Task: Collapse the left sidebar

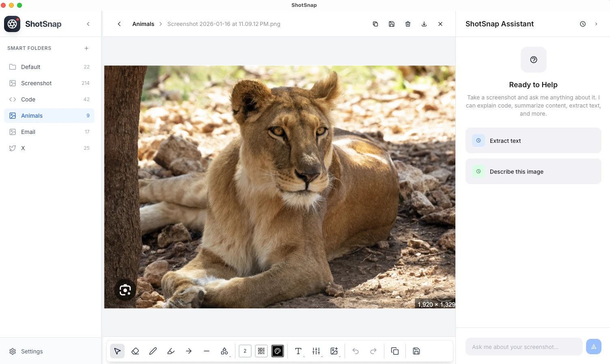Action: 88,24
